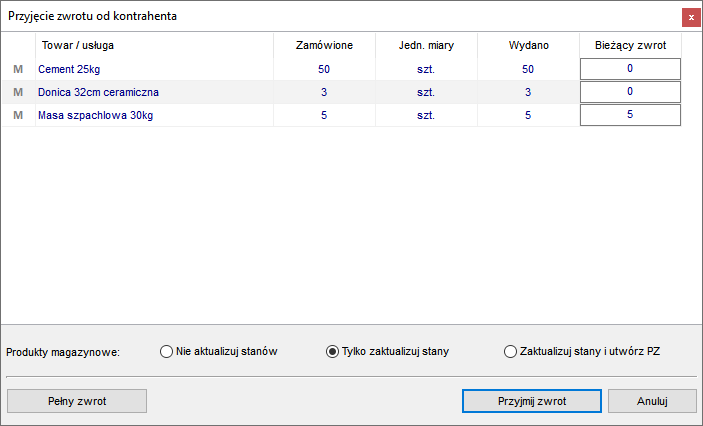Select the Cement 25kg product name
703x426 pixels.
pos(69,69)
